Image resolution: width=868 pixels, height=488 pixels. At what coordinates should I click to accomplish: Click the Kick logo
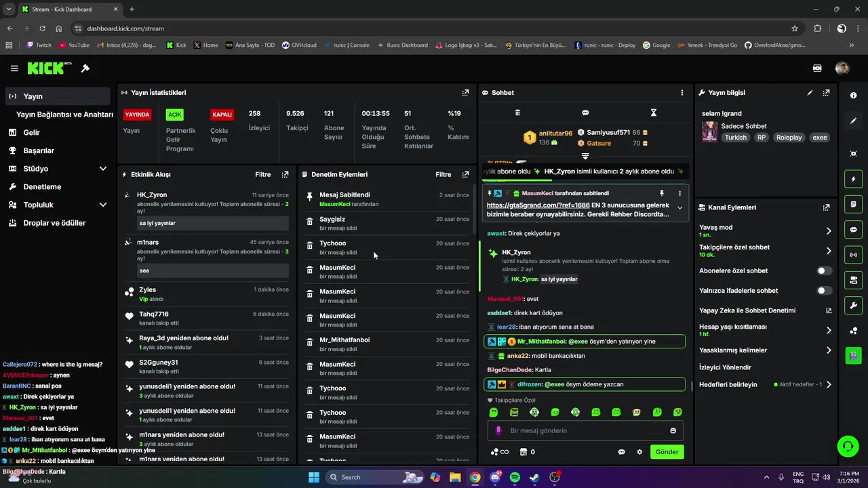(50, 68)
